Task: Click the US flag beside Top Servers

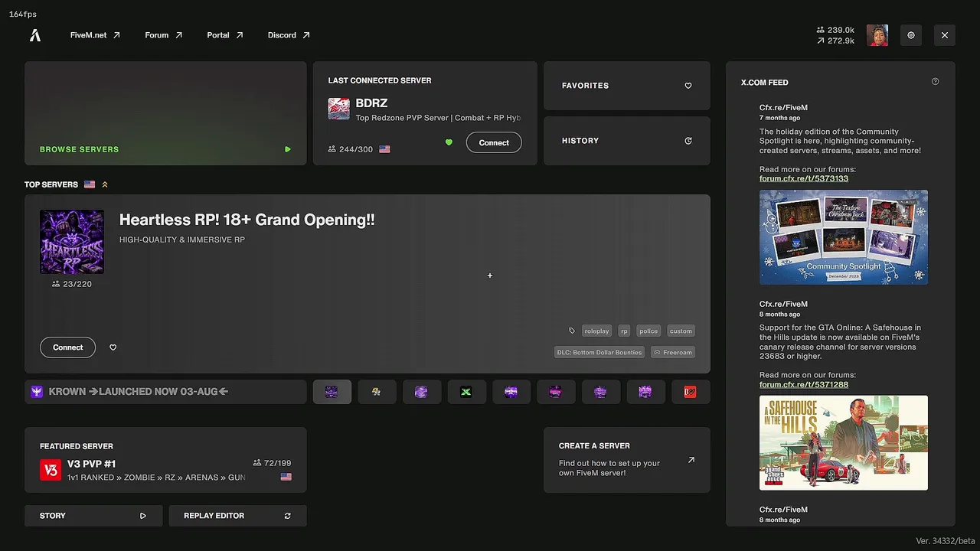Action: pyautogui.click(x=90, y=184)
